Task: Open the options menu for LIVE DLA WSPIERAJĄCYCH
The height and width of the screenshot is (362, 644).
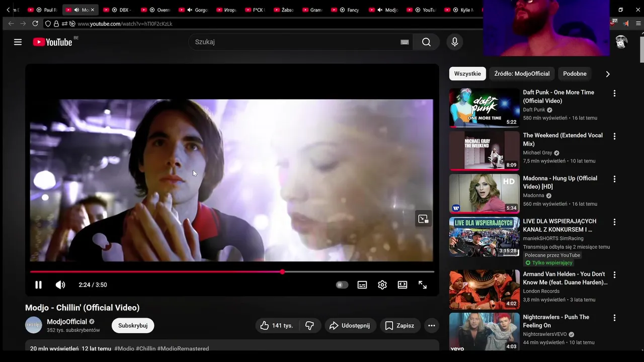Action: click(614, 222)
